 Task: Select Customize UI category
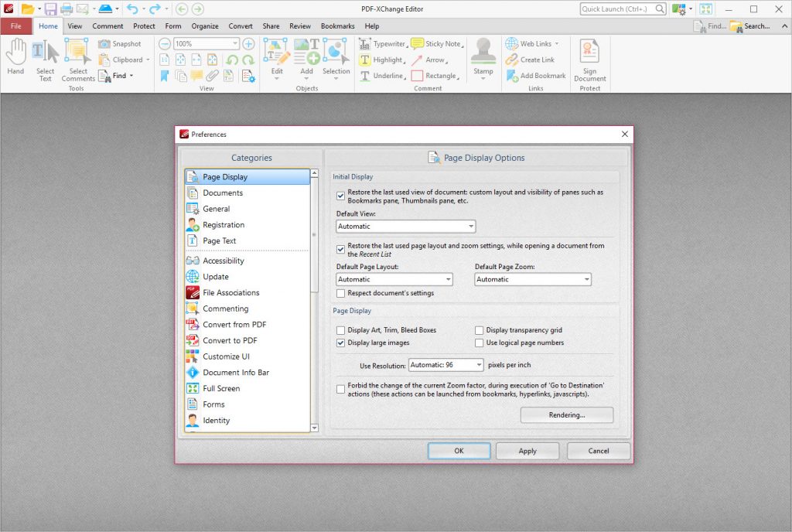247,356
